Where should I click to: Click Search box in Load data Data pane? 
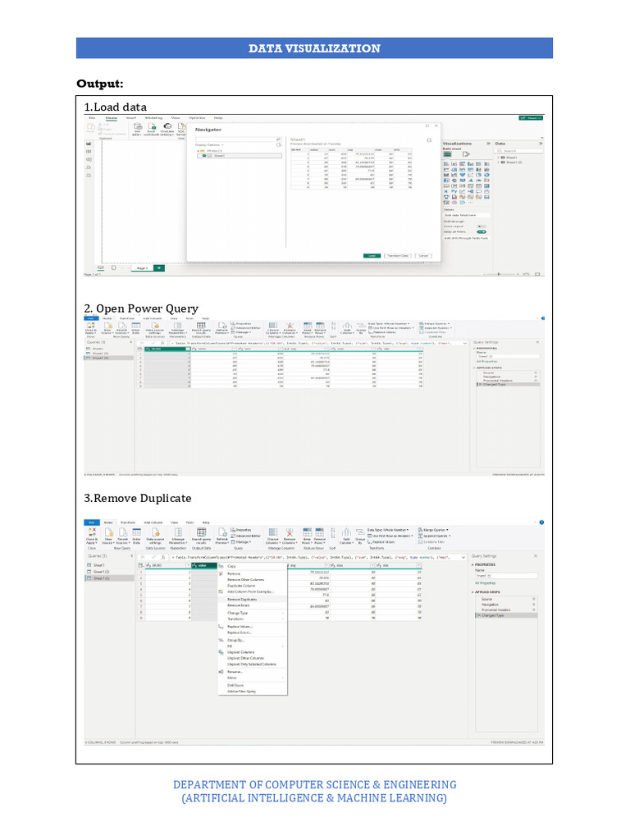coord(519,151)
